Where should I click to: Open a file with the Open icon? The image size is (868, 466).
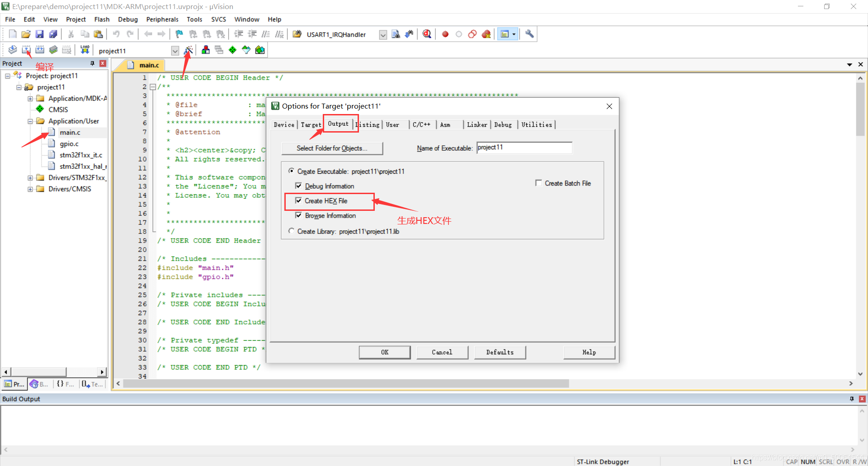(26, 34)
